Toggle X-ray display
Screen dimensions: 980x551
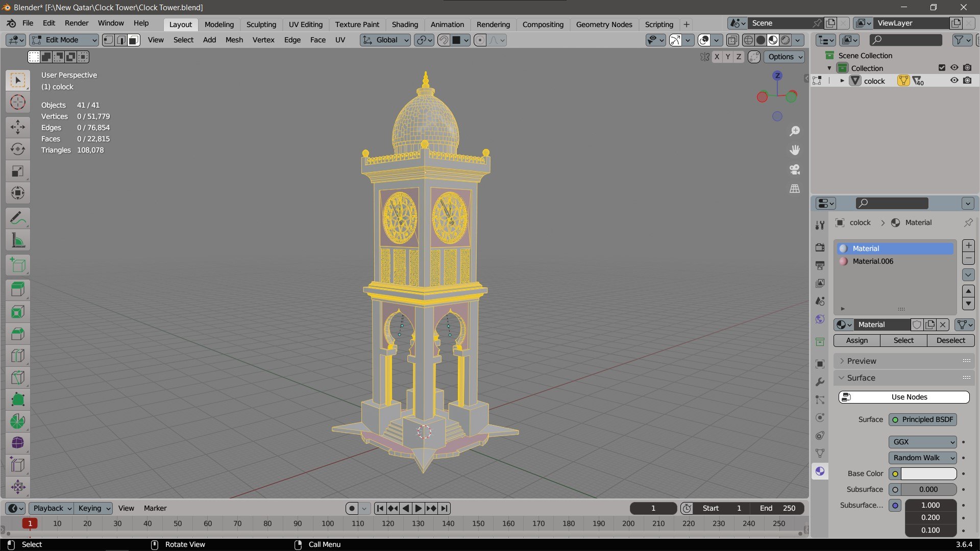coord(732,40)
